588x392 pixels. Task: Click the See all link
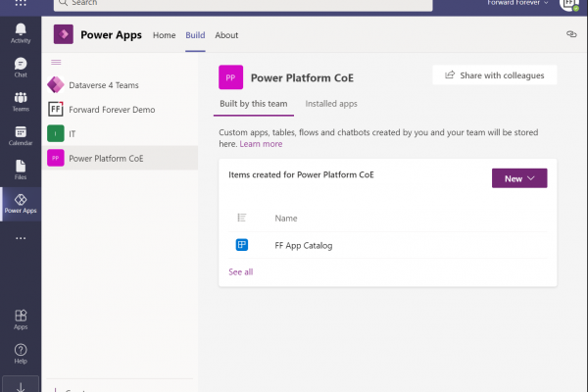coord(241,272)
